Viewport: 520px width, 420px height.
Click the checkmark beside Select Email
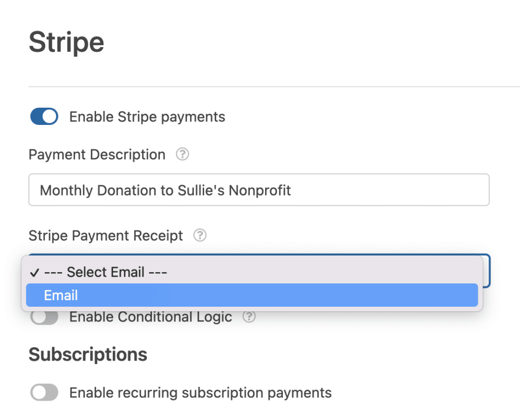point(35,272)
